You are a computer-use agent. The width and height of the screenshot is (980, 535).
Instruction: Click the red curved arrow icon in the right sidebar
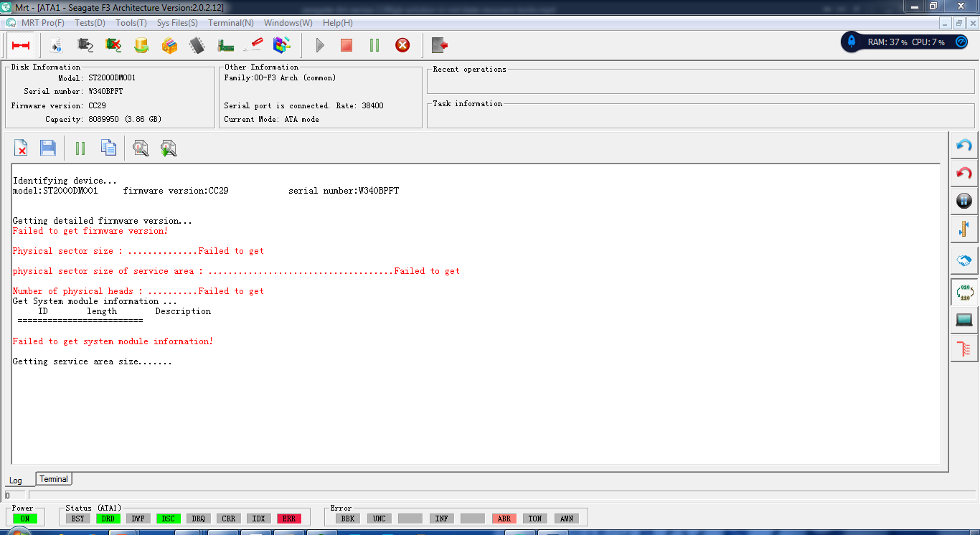(x=964, y=174)
